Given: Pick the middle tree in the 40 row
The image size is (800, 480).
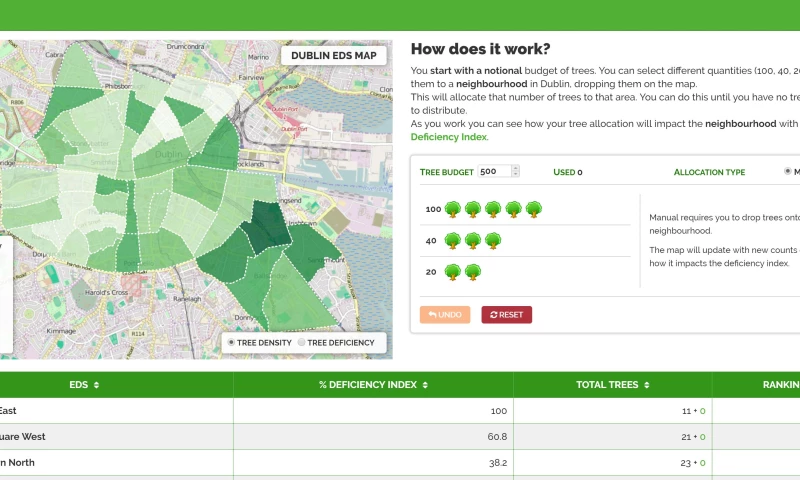Looking at the screenshot, I should [x=473, y=241].
